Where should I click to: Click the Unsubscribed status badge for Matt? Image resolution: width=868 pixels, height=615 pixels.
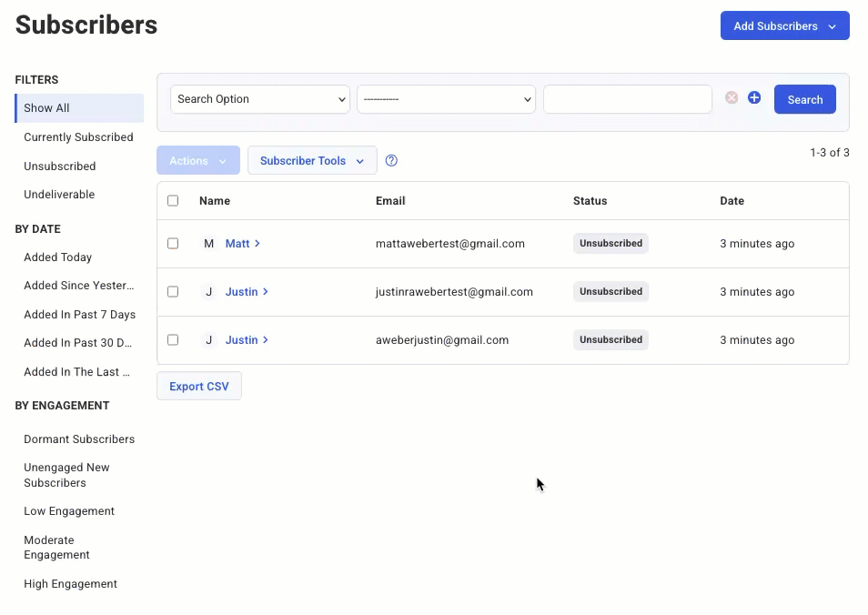click(611, 244)
